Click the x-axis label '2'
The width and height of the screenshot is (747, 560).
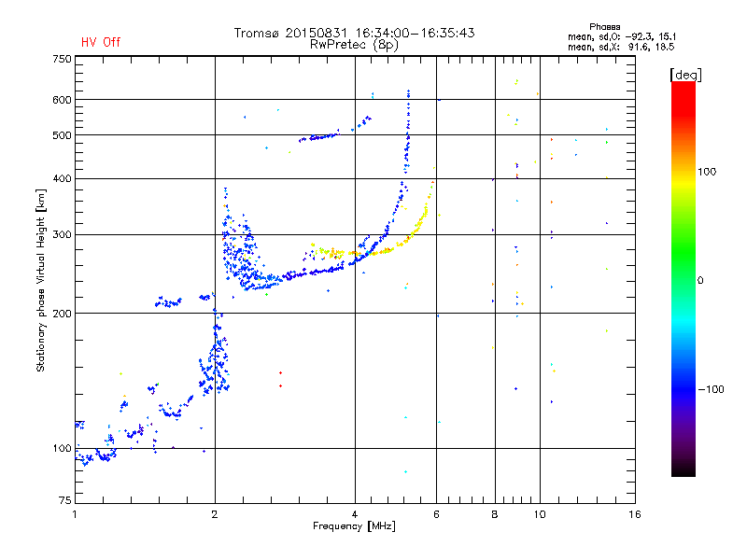[x=215, y=514]
